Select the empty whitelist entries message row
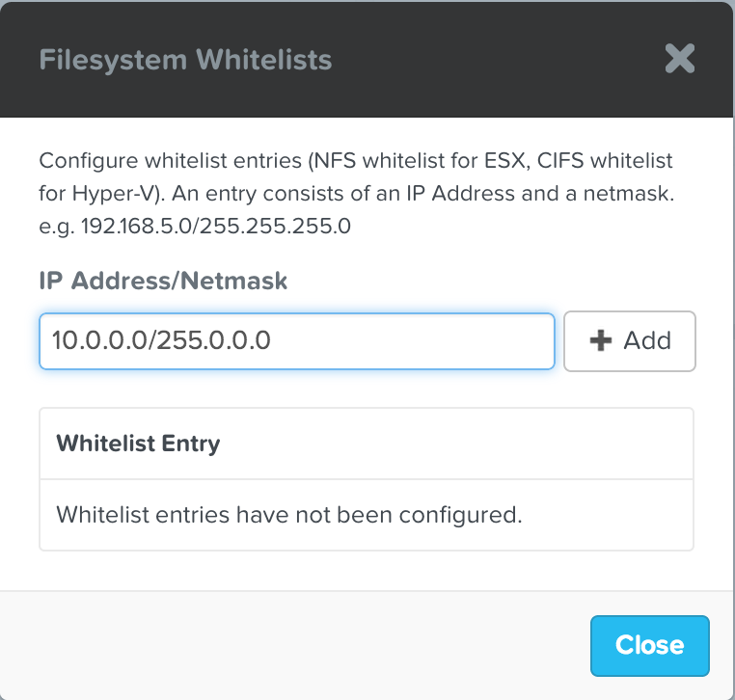 (x=366, y=514)
